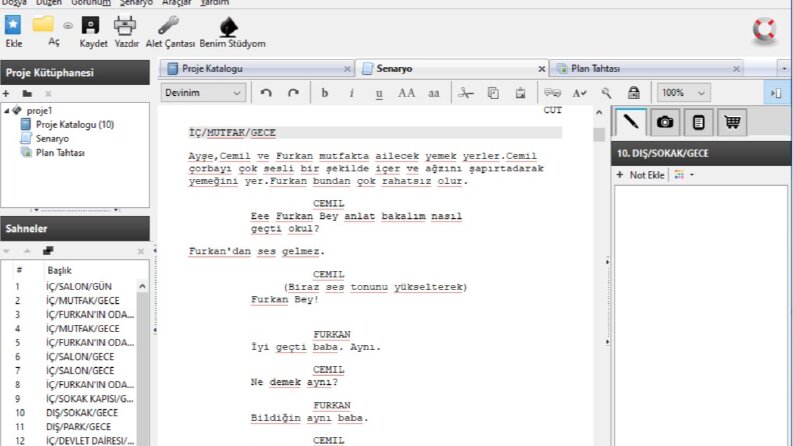The image size is (793, 446).
Task: Open a project with the Aç folder icon
Action: click(x=43, y=24)
